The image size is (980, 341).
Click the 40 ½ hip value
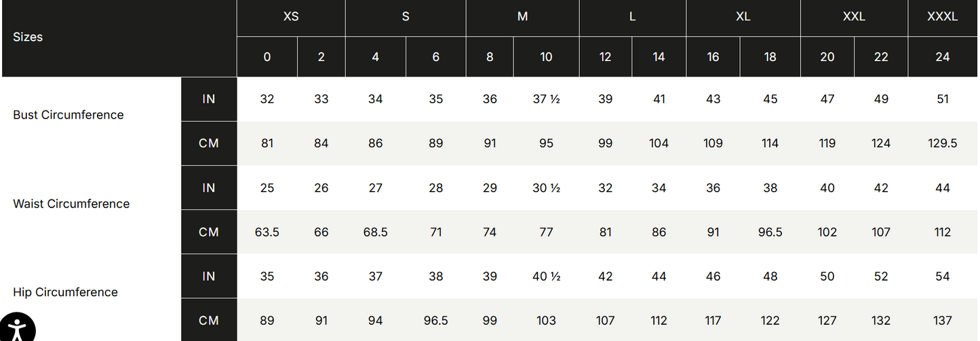(546, 276)
